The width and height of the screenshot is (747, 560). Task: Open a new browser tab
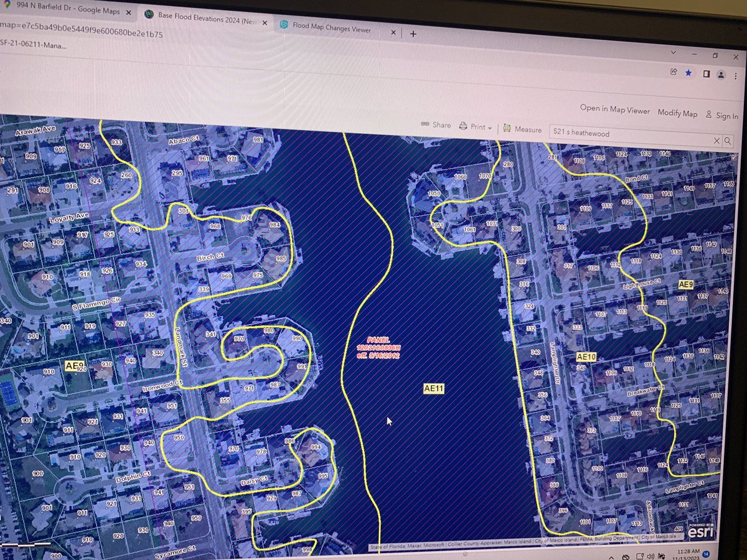click(413, 33)
